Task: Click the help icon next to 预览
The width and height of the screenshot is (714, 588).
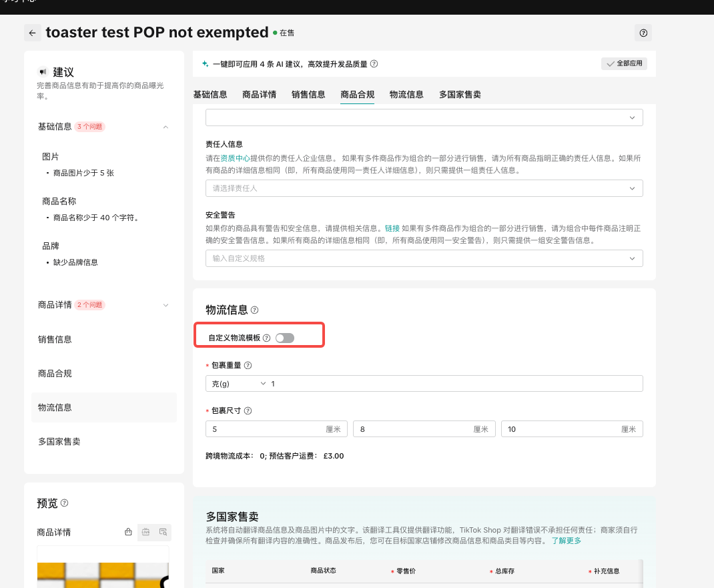Action: [x=65, y=503]
